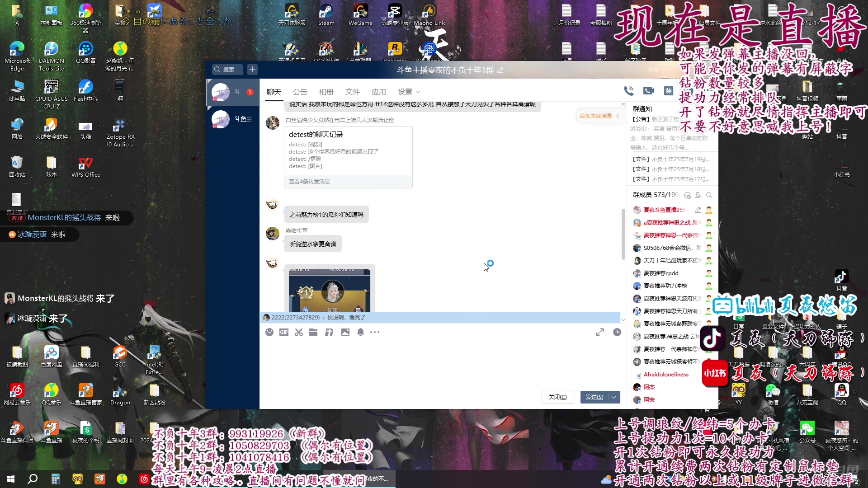The height and width of the screenshot is (488, 868).
Task: Open the music share icon in toolbar
Action: coord(329,332)
